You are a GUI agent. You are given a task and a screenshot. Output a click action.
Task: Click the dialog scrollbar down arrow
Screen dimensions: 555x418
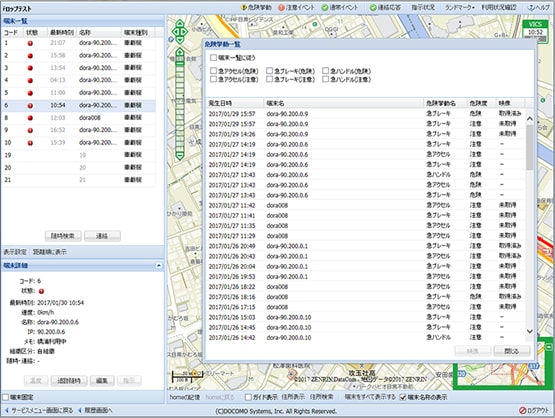(x=530, y=331)
